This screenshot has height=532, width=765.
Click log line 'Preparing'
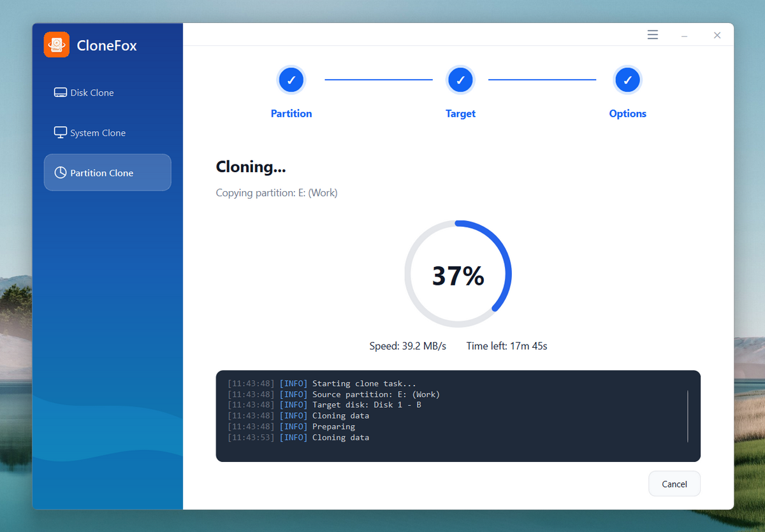point(291,427)
